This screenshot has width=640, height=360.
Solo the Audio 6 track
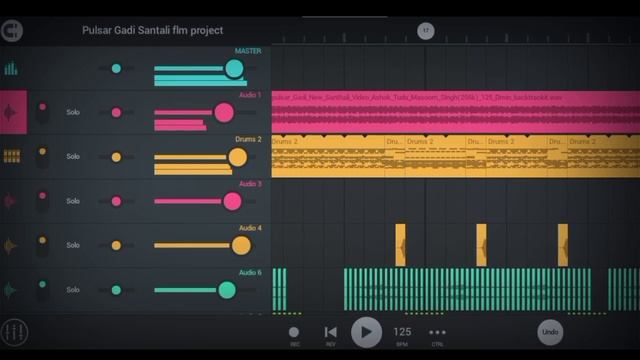click(x=73, y=289)
